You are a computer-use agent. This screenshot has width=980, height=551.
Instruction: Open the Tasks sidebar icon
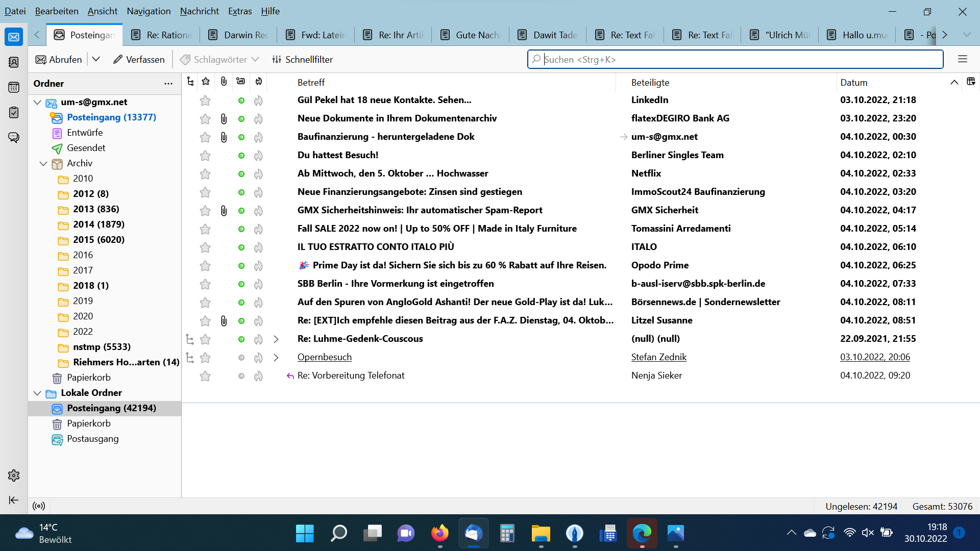[x=14, y=112]
